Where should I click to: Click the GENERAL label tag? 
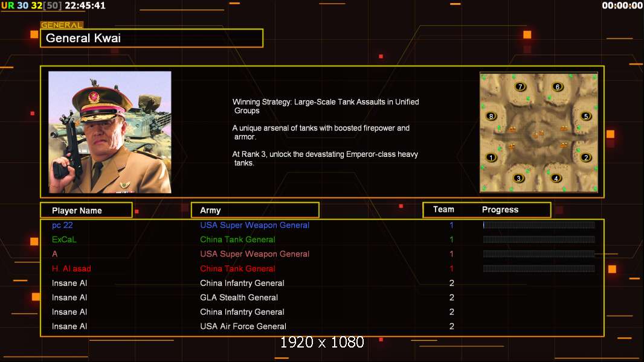click(62, 25)
